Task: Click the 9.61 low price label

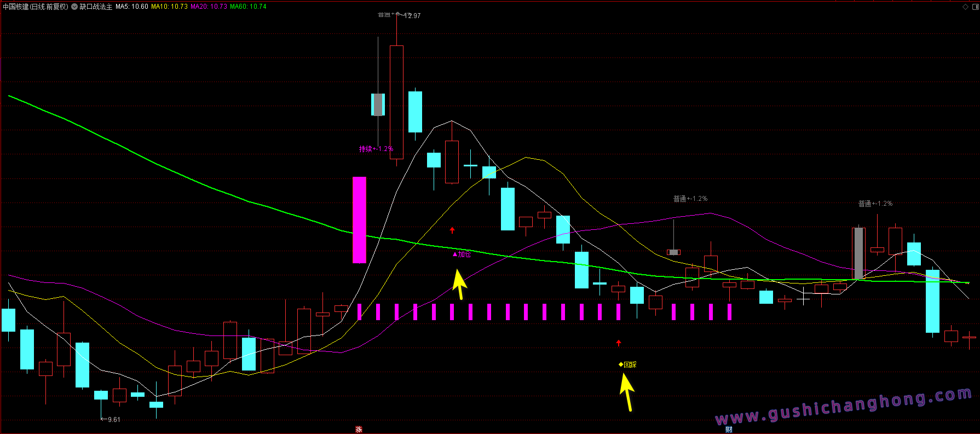Action: [x=114, y=420]
